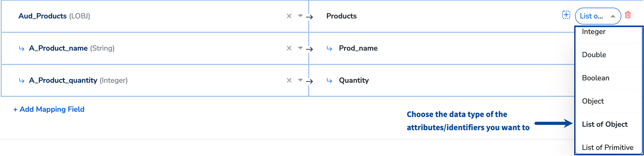Clear the A_Product_quantity source field
This screenshot has width=644, height=156.
point(289,80)
